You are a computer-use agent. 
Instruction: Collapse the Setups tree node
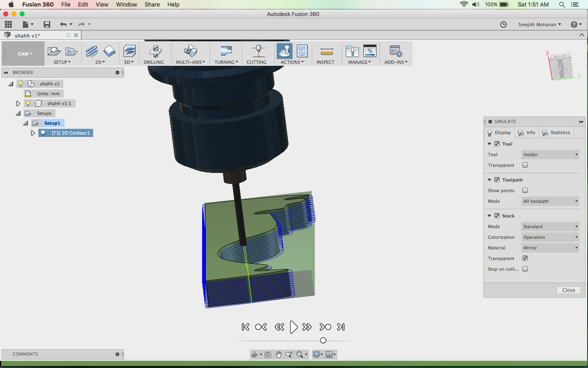pyautogui.click(x=18, y=113)
